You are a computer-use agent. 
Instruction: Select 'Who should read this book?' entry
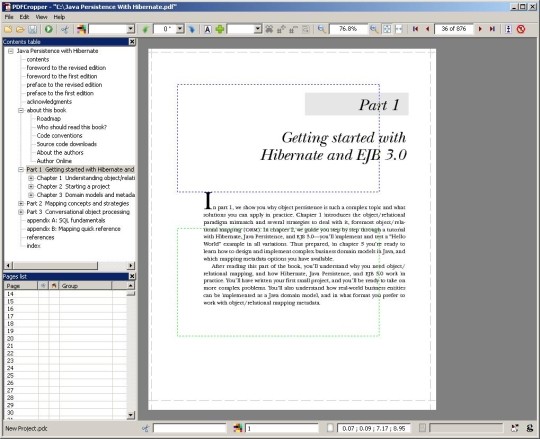[72, 127]
